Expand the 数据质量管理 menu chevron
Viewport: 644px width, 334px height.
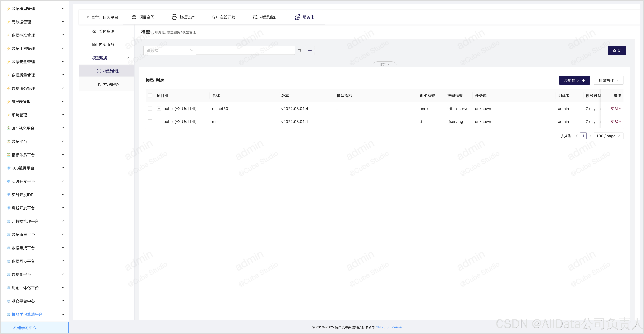pyautogui.click(x=63, y=75)
